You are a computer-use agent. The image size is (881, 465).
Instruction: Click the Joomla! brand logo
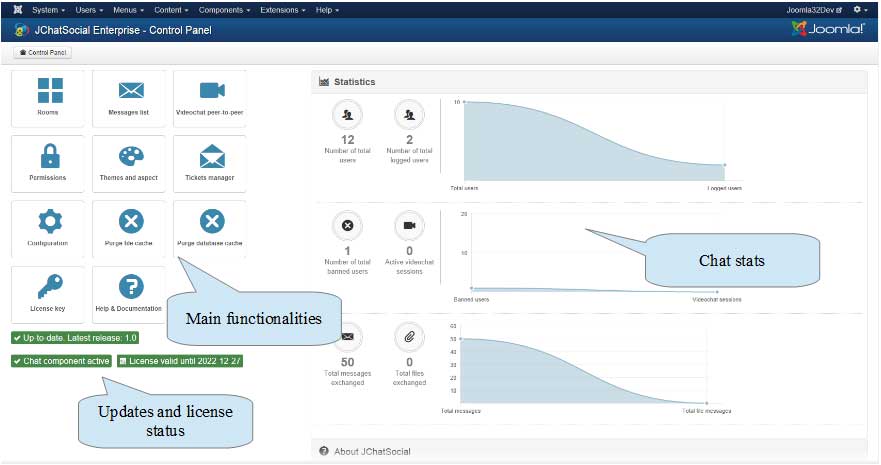coord(828,29)
